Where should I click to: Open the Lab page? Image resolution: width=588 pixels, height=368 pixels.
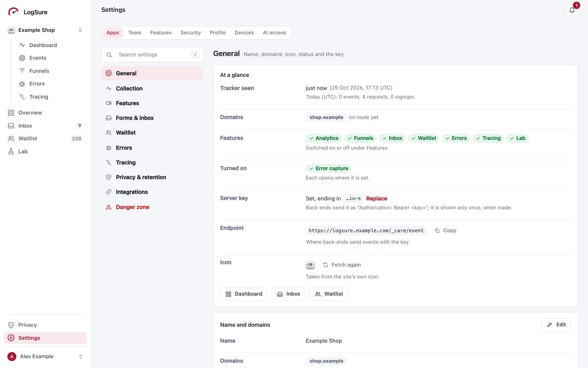tap(45, 151)
